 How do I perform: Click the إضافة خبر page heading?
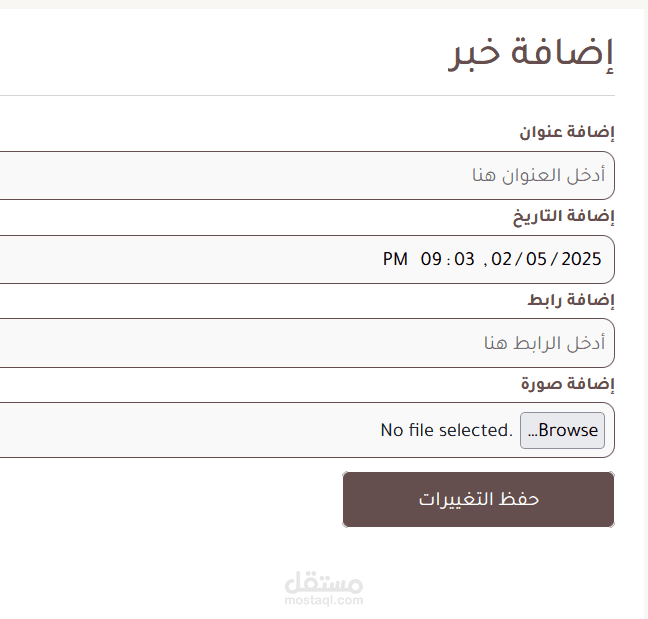(531, 54)
